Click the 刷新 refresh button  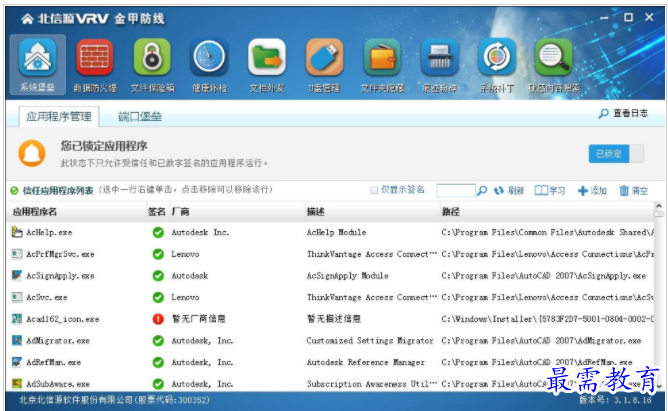(x=509, y=190)
